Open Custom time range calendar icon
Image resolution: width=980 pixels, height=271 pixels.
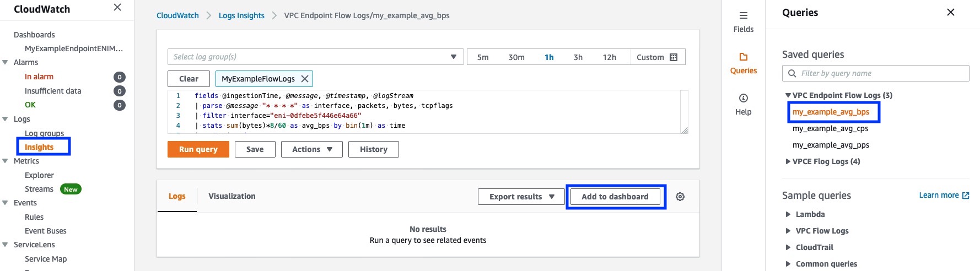pos(673,57)
